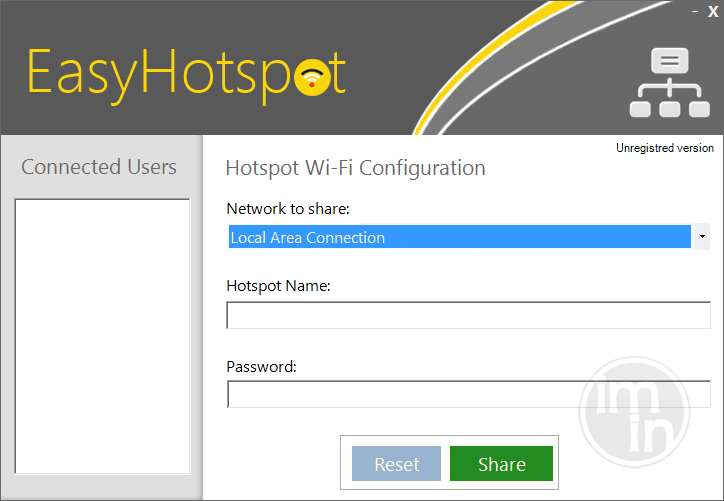Viewport: 724px width, 501px height.
Task: Minimize the EasyHotspot window
Action: click(x=695, y=12)
